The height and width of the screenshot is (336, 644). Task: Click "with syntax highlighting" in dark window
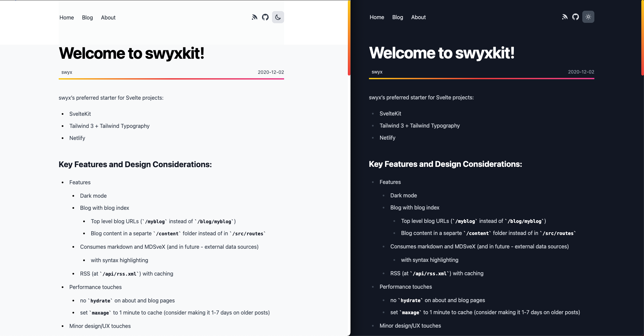[x=430, y=260]
